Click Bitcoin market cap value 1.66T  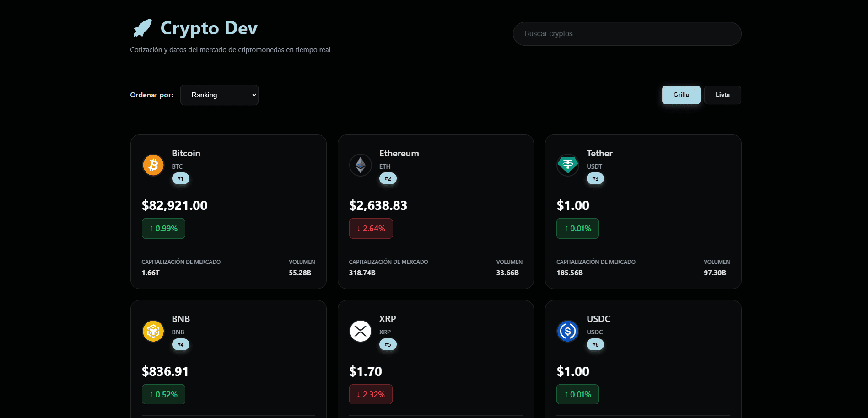click(151, 273)
